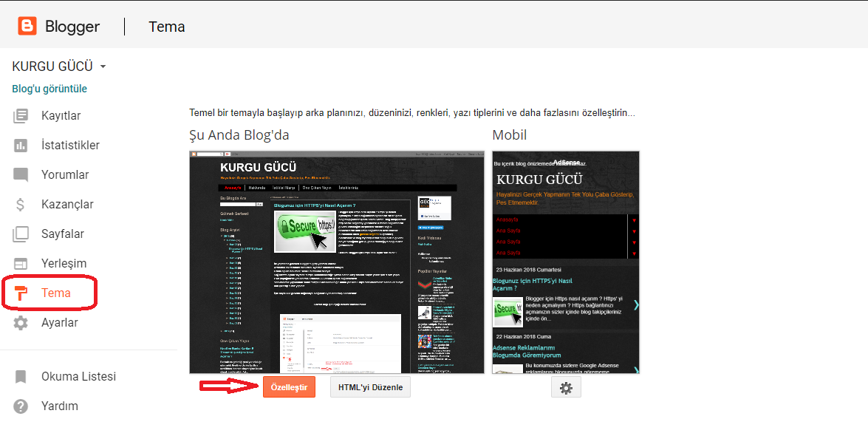The width and height of the screenshot is (868, 436).
Task: Click the Mobil theme preview thumbnail
Action: click(x=566, y=262)
